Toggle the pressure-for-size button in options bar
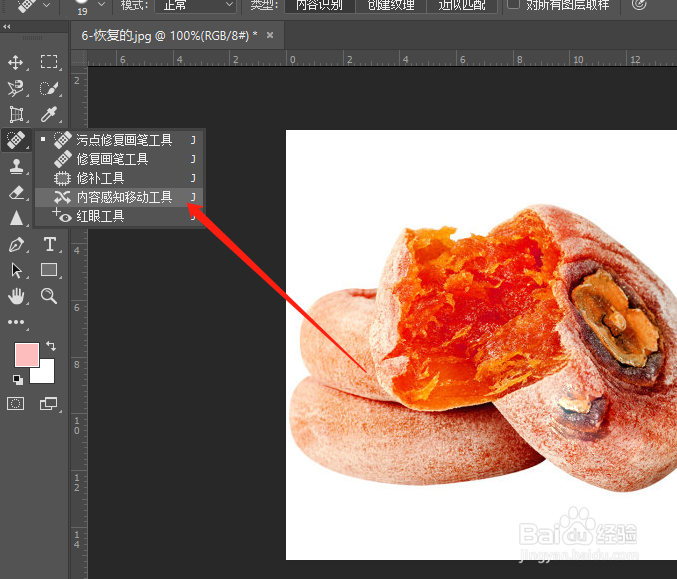The width and height of the screenshot is (677, 579). pos(639,4)
